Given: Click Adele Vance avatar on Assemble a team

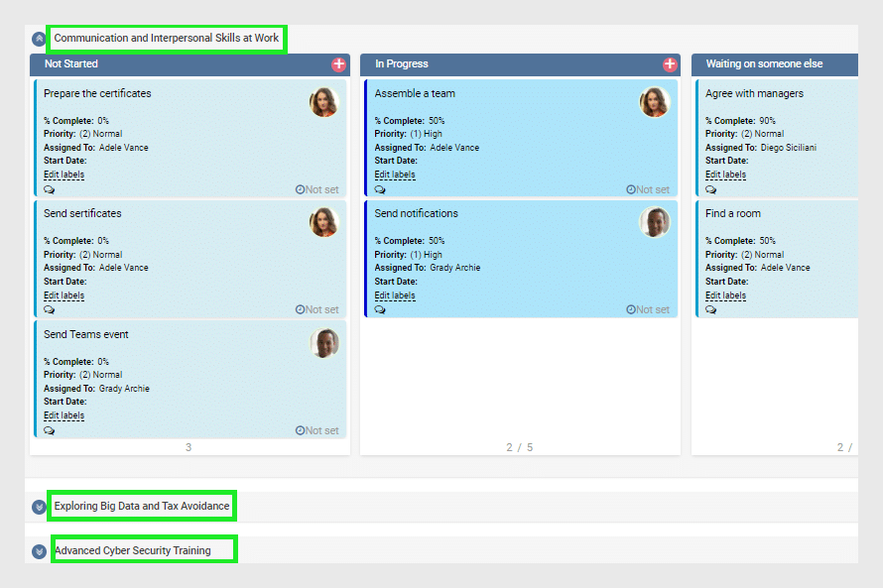Looking at the screenshot, I should 655,102.
